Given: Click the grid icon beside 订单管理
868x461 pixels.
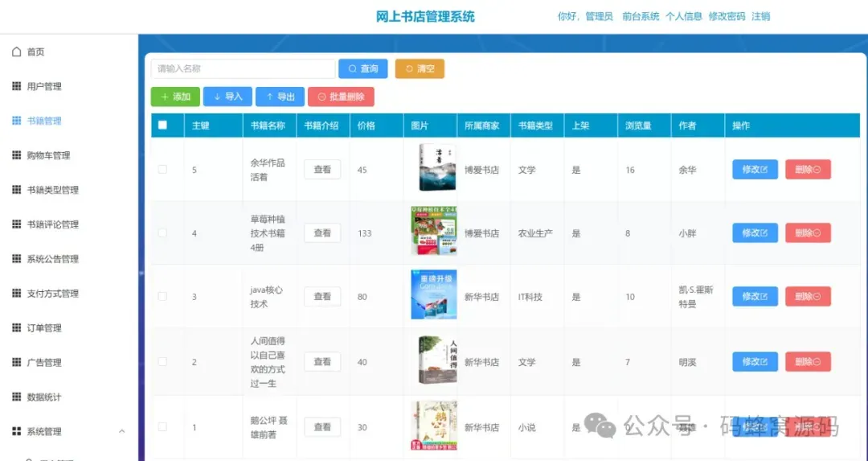Looking at the screenshot, I should [17, 327].
